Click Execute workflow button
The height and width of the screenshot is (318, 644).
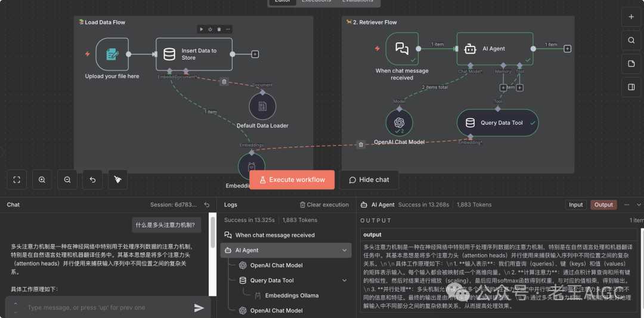click(x=292, y=180)
